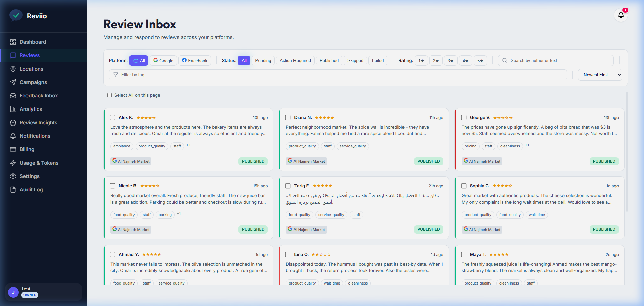
Task: Click the tag filter funnel icon
Action: [116, 75]
